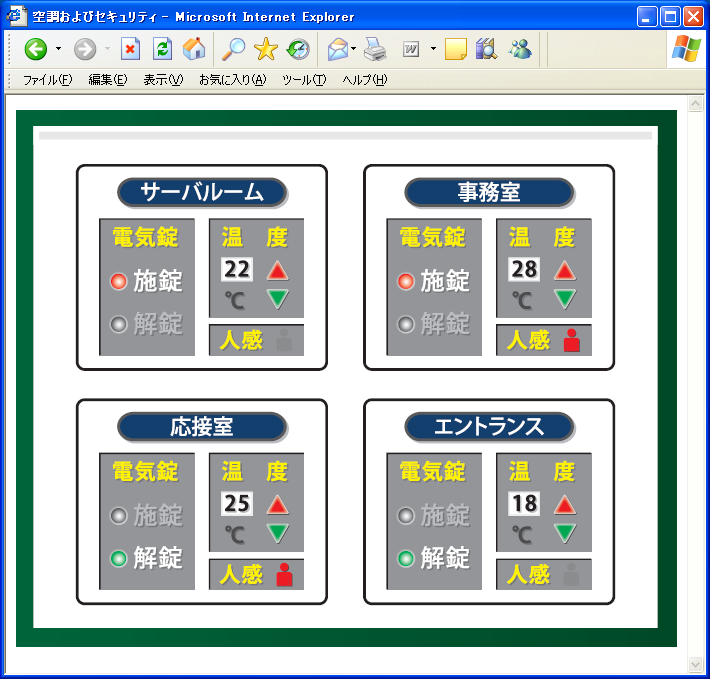
Task: Print the page using the printer icon
Action: point(375,49)
